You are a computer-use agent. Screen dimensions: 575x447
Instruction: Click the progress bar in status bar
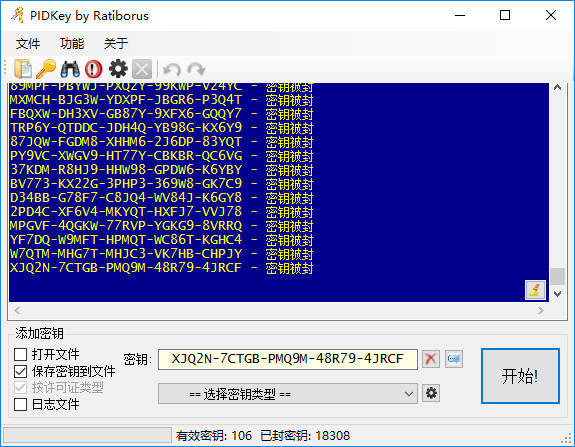coord(87,435)
